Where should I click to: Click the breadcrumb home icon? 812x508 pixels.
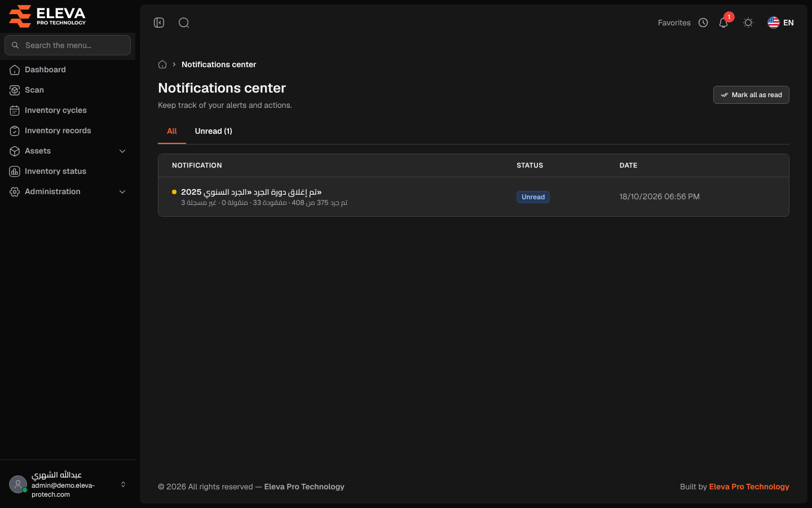[x=162, y=64]
